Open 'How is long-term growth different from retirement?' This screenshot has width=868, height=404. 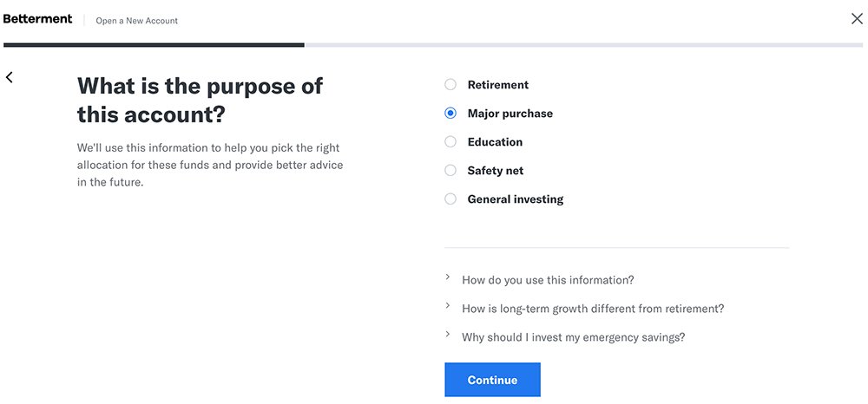[x=593, y=309]
